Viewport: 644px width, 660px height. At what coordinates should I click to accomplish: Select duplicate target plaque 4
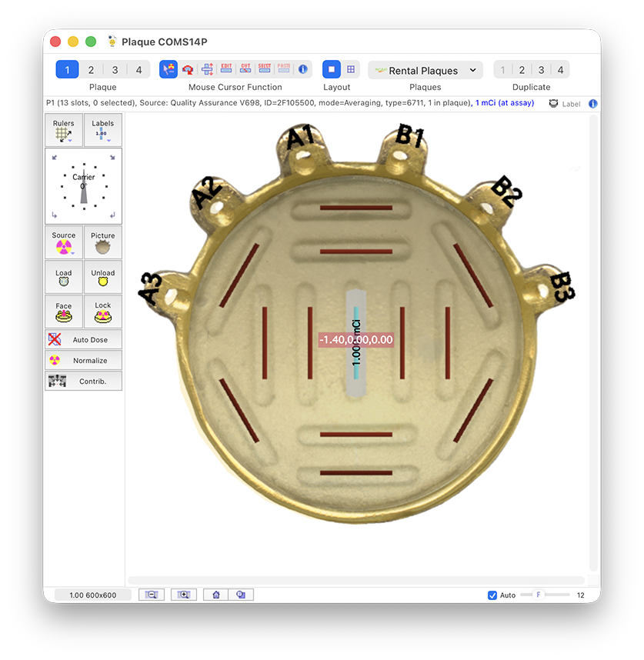[560, 70]
